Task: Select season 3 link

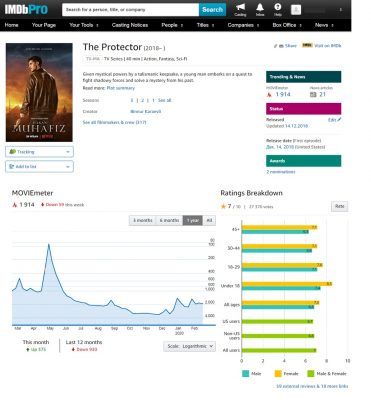Action: [132, 100]
